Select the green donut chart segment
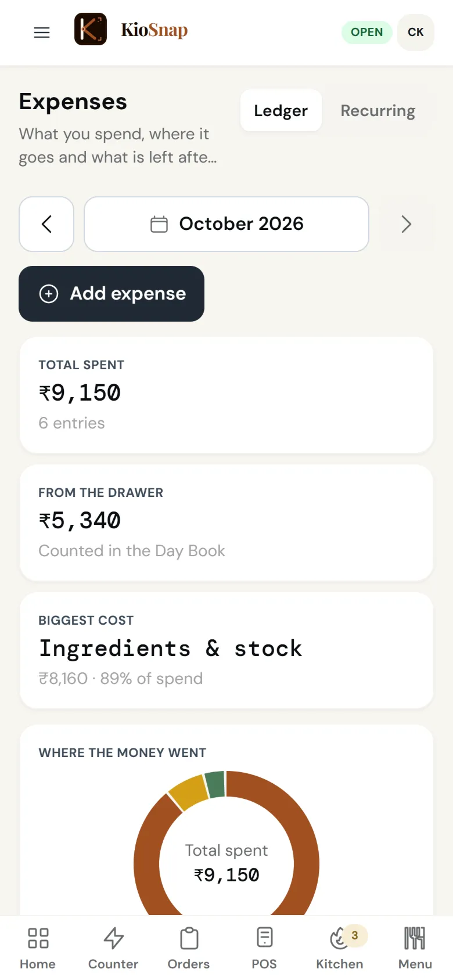This screenshot has width=453, height=980. coord(215,784)
